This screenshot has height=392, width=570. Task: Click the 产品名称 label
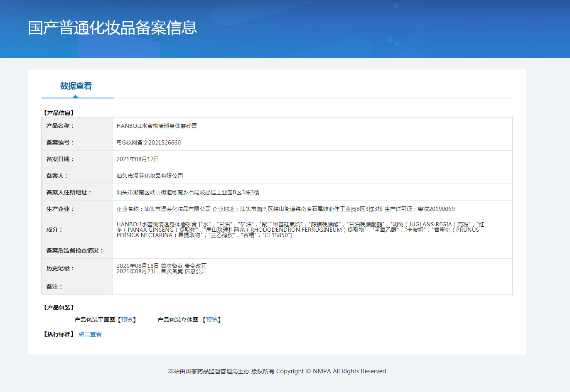click(60, 126)
